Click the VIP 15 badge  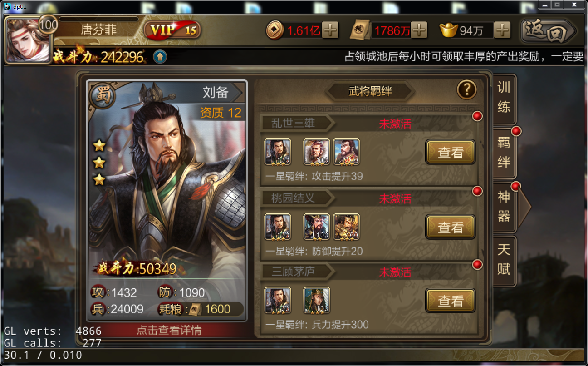pos(173,30)
